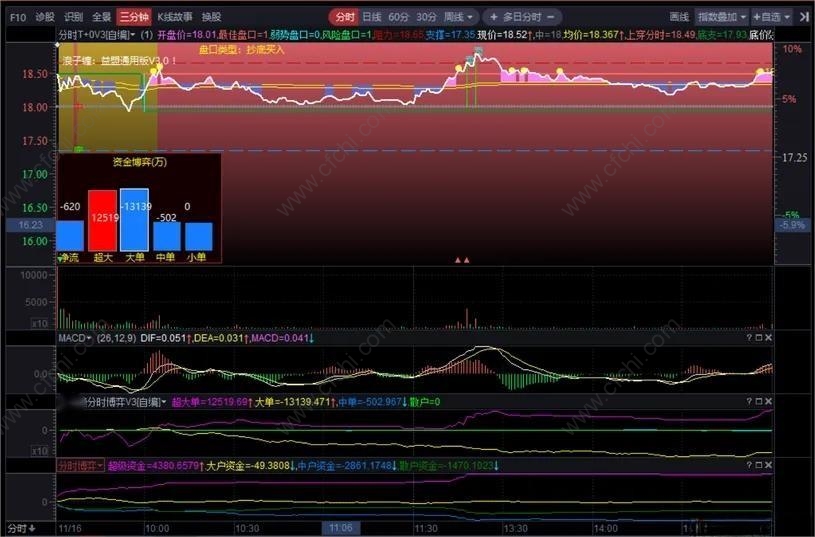
Task: Click the 13:30 time axis label
Action: click(516, 529)
